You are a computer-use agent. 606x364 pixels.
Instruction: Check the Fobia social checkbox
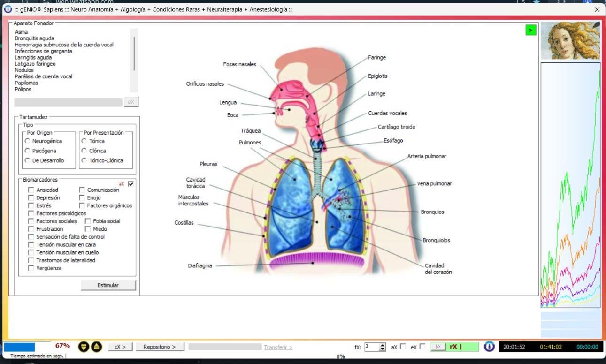point(88,221)
